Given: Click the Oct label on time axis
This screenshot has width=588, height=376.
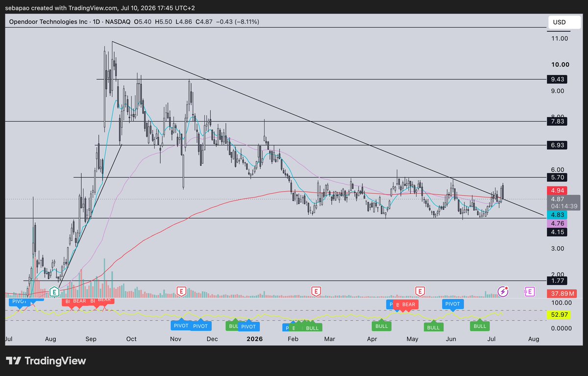Looking at the screenshot, I should (x=131, y=339).
